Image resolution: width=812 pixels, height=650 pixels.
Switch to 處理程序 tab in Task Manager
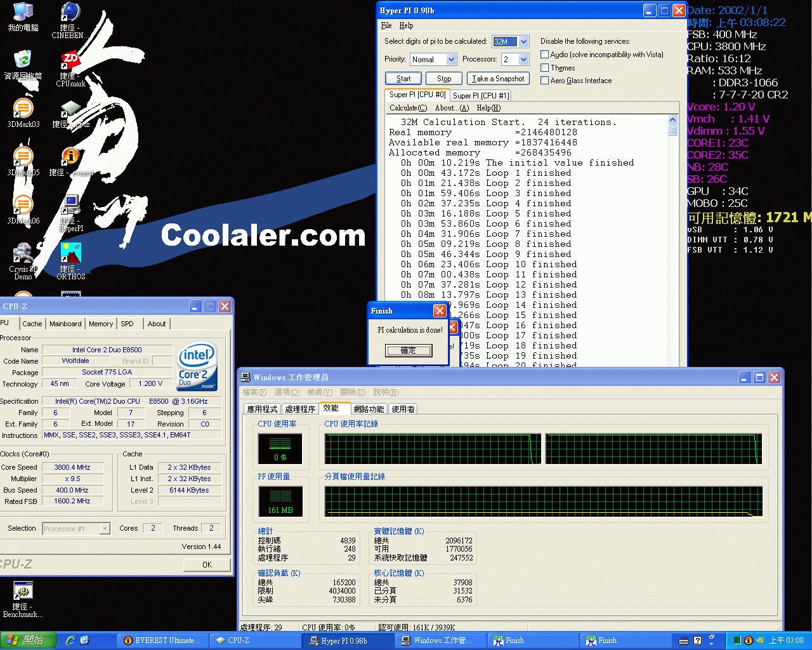[299, 409]
